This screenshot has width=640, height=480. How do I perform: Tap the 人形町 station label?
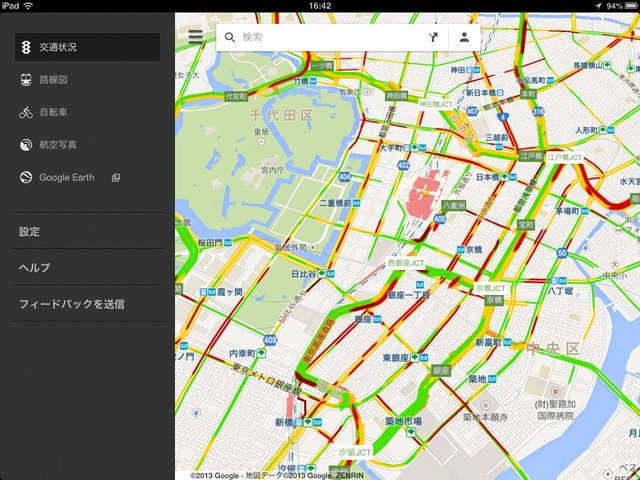click(x=587, y=130)
